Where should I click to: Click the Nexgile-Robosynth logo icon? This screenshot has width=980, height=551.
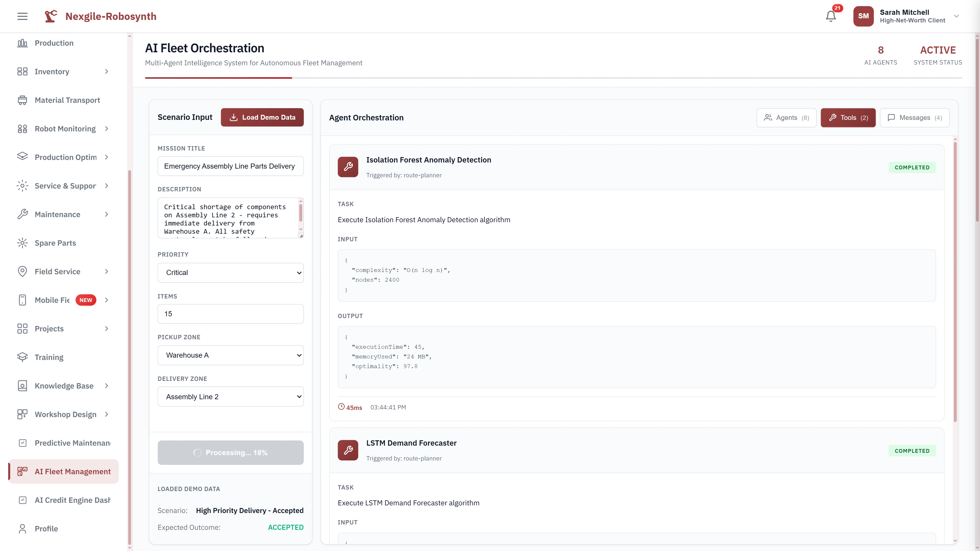click(51, 16)
